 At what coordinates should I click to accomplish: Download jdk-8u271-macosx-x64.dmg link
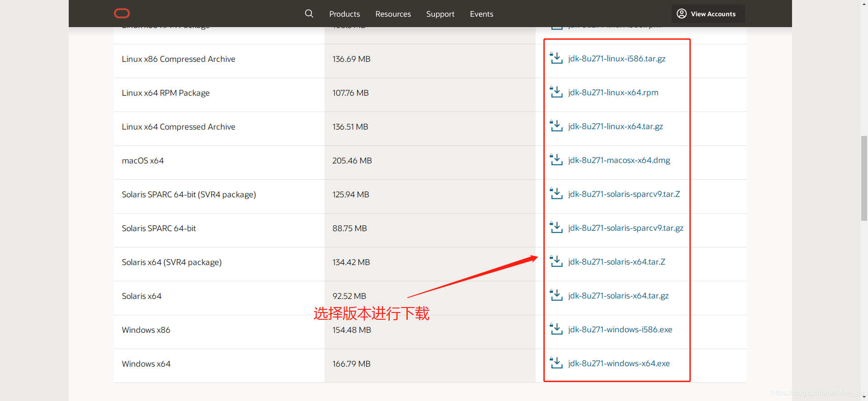[x=619, y=160]
